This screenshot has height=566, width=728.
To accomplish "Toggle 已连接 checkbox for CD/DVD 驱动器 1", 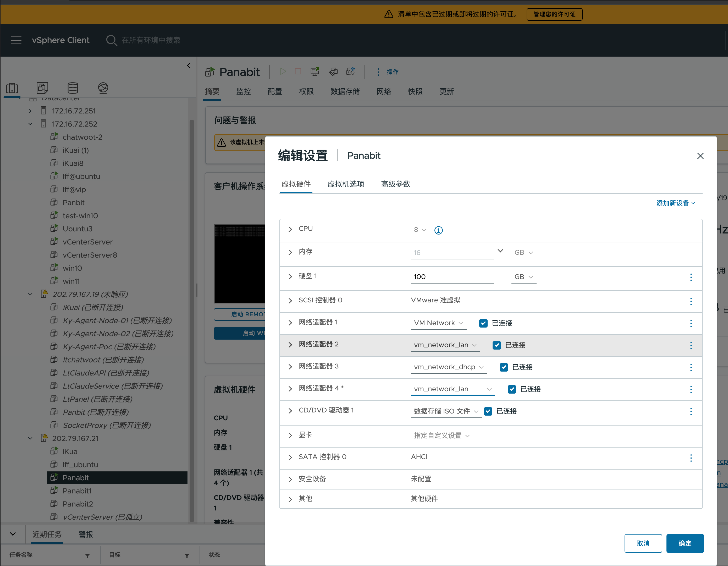I will click(488, 411).
